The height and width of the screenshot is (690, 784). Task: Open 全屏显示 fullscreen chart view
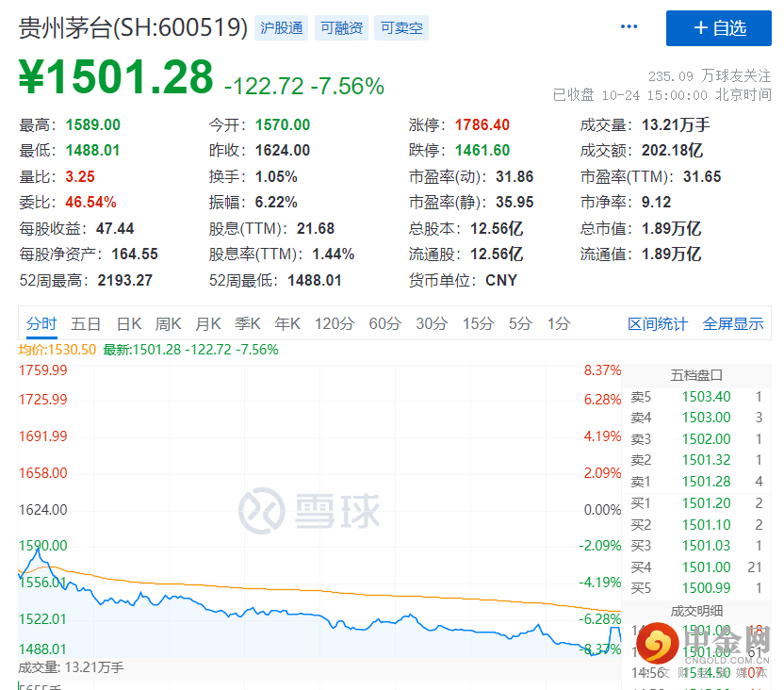[x=733, y=324]
